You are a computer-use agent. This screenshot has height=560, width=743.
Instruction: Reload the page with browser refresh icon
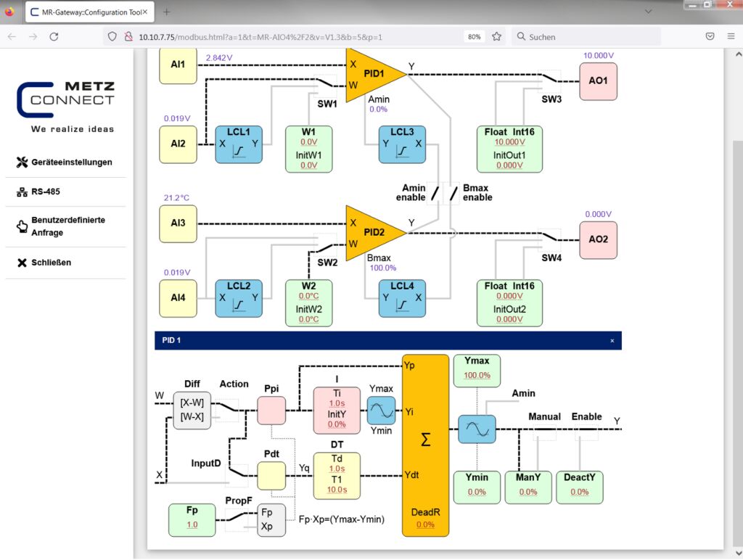point(54,36)
